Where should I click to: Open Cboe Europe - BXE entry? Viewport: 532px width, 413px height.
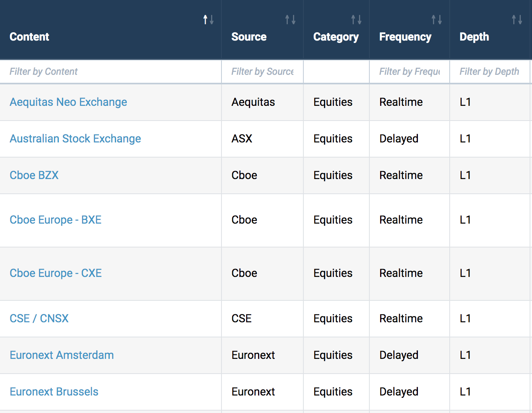[56, 220]
